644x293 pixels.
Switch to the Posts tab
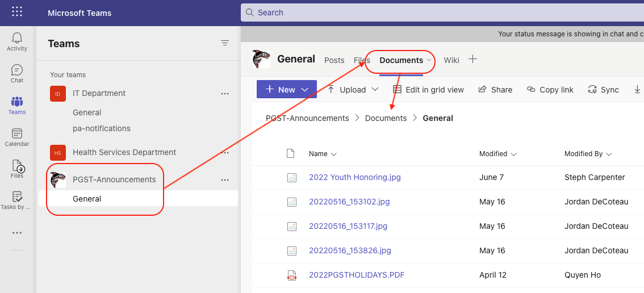[334, 60]
